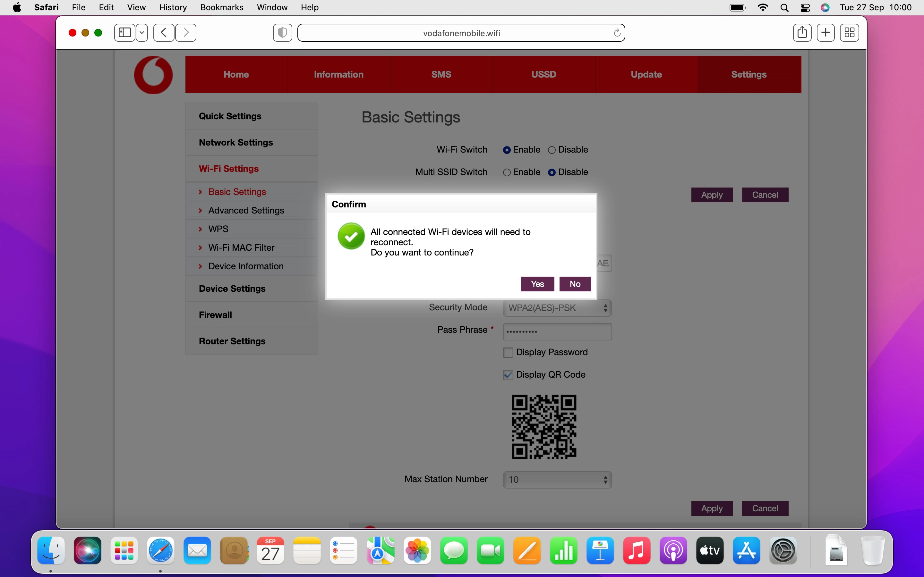Show tab overview grid icon
This screenshot has width=924, height=577.
pos(849,33)
